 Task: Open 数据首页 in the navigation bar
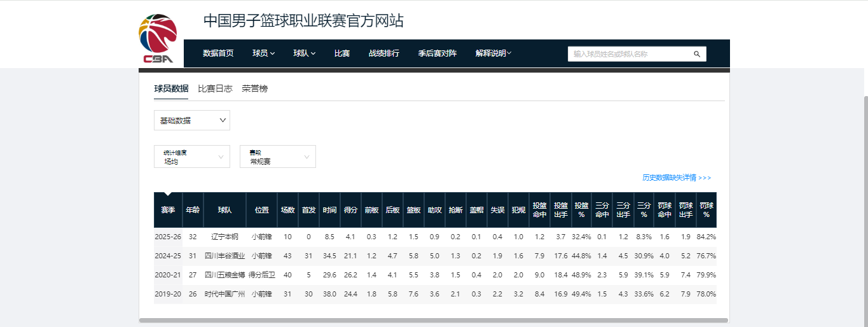click(218, 53)
